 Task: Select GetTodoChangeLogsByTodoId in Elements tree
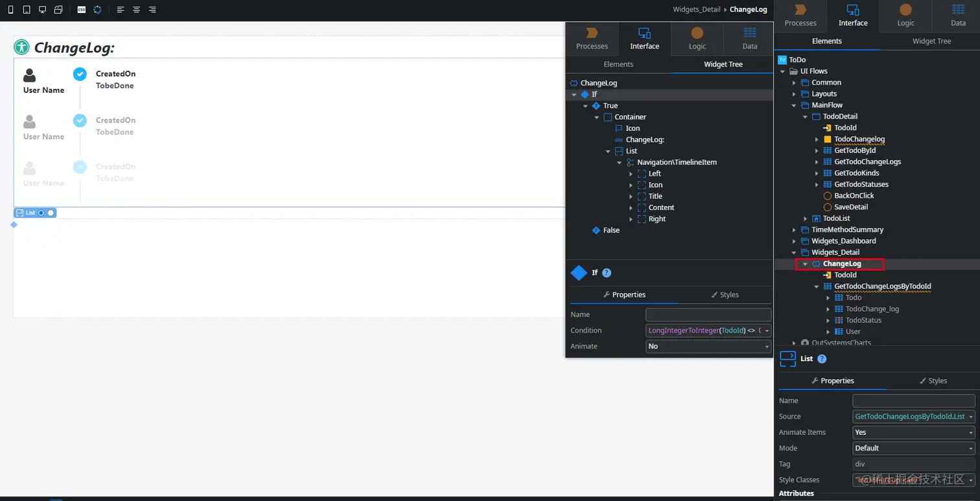click(883, 286)
